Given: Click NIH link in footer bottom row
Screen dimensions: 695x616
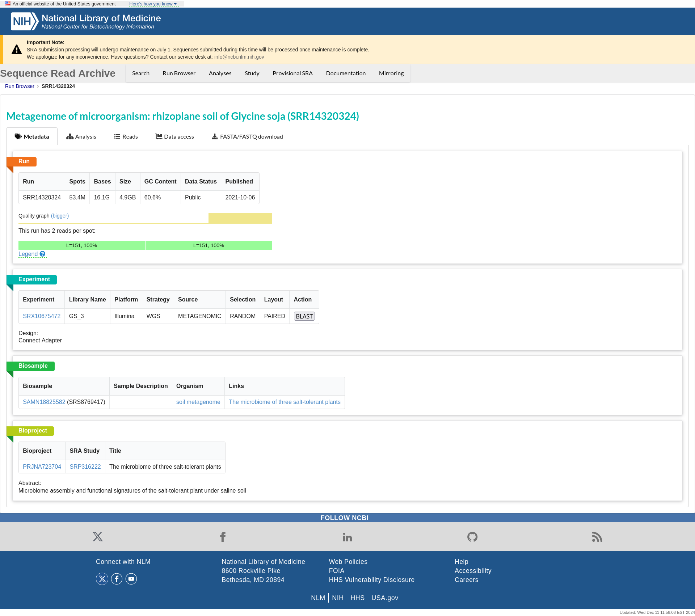Looking at the screenshot, I should 337,598.
